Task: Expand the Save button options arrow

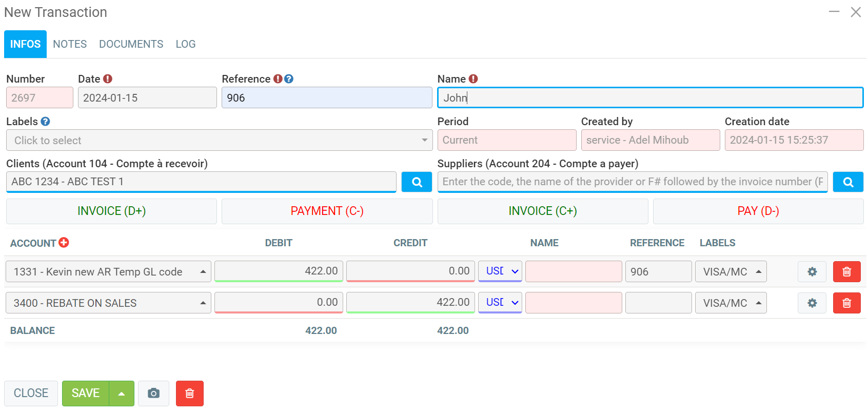Action: click(122, 394)
